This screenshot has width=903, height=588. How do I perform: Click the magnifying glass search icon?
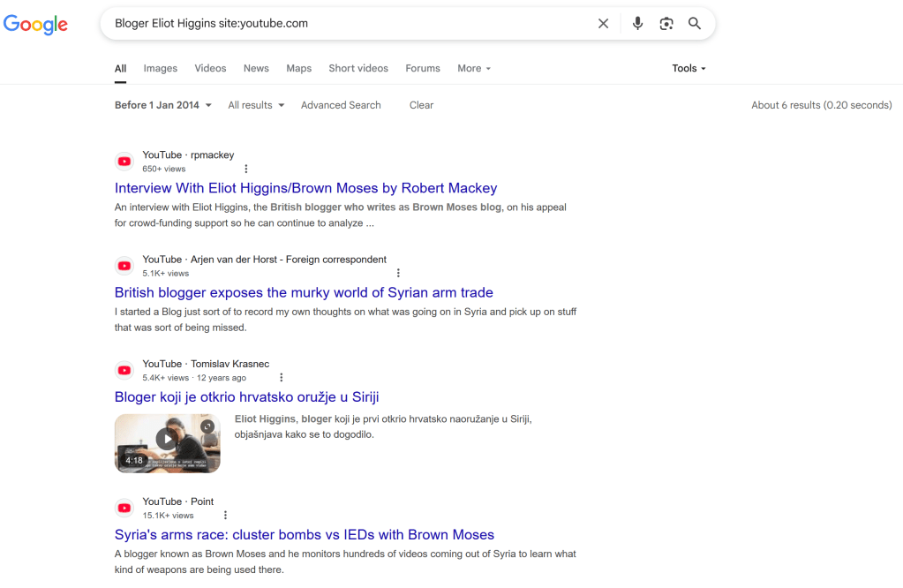click(x=695, y=24)
